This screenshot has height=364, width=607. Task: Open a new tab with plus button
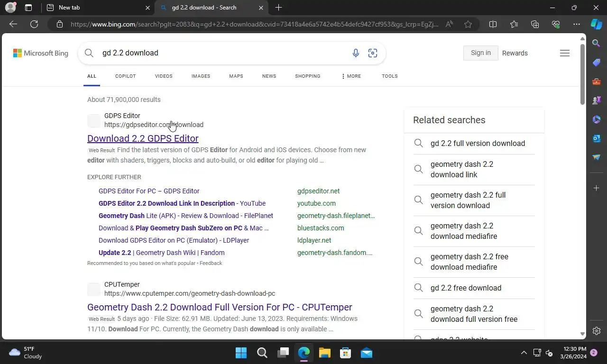278,8
